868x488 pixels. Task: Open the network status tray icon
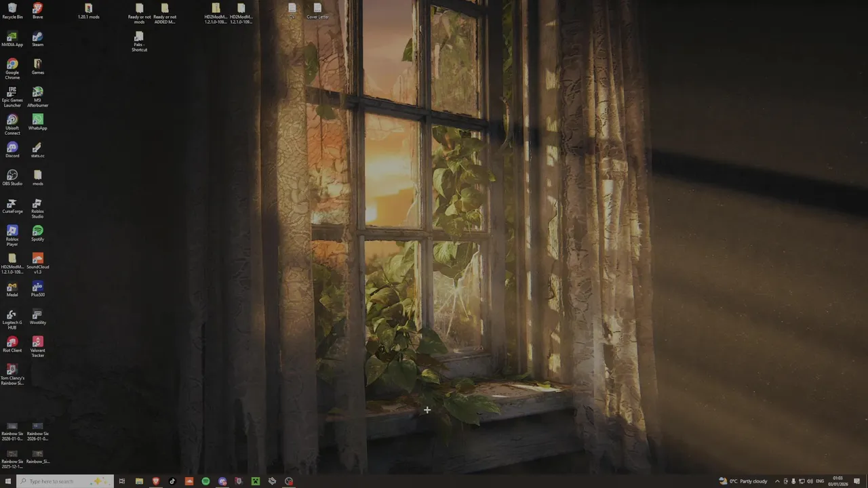pyautogui.click(x=802, y=481)
